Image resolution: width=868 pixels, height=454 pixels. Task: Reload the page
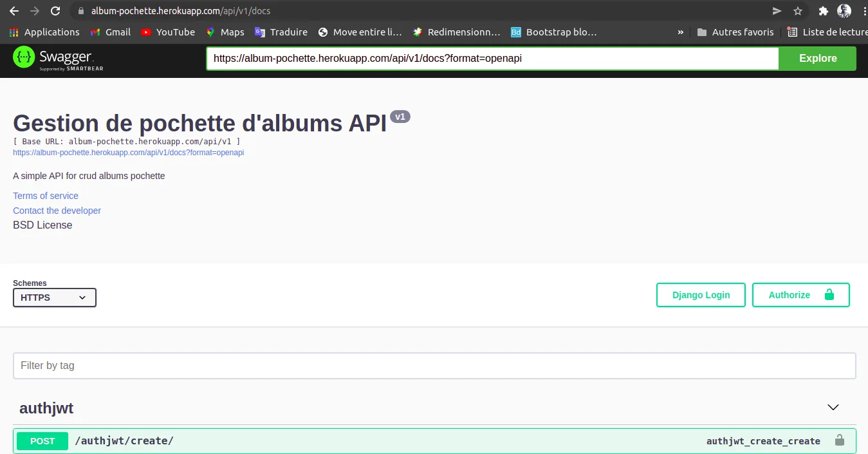55,11
